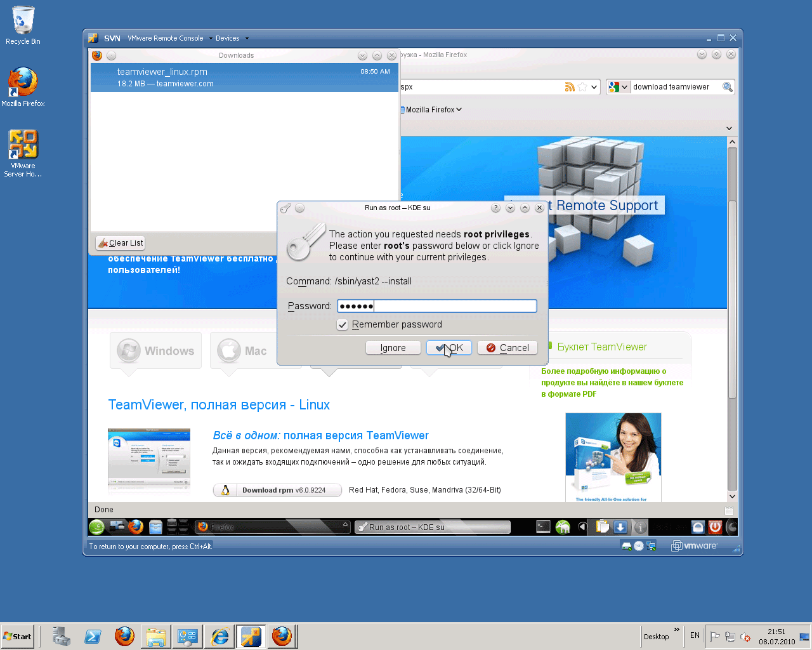Open Windows Explorer folder icon on the taskbar
Image resolution: width=812 pixels, height=650 pixels.
[156, 636]
